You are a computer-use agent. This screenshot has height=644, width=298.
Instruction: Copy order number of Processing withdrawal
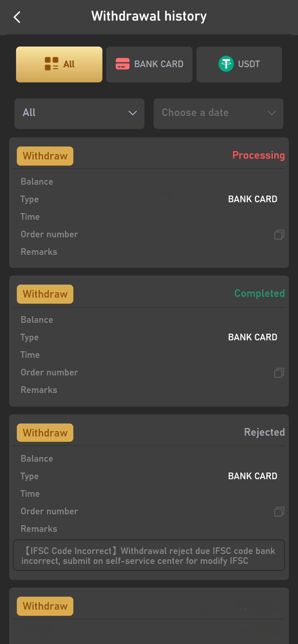coord(279,235)
